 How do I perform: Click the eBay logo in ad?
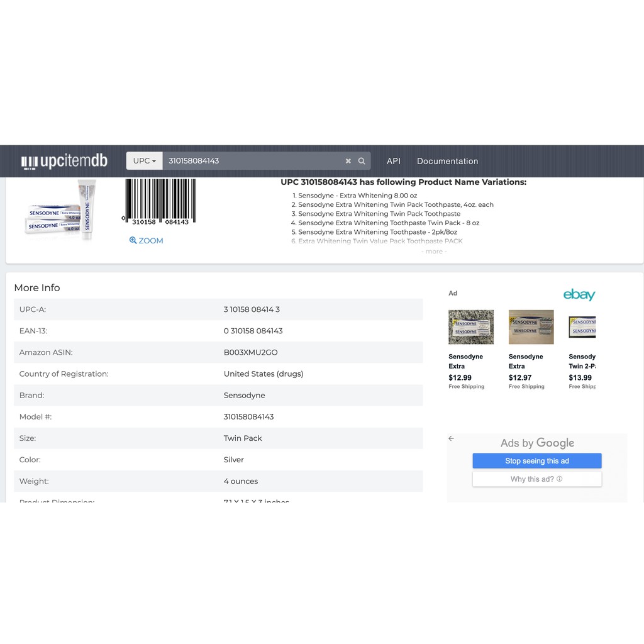579,294
